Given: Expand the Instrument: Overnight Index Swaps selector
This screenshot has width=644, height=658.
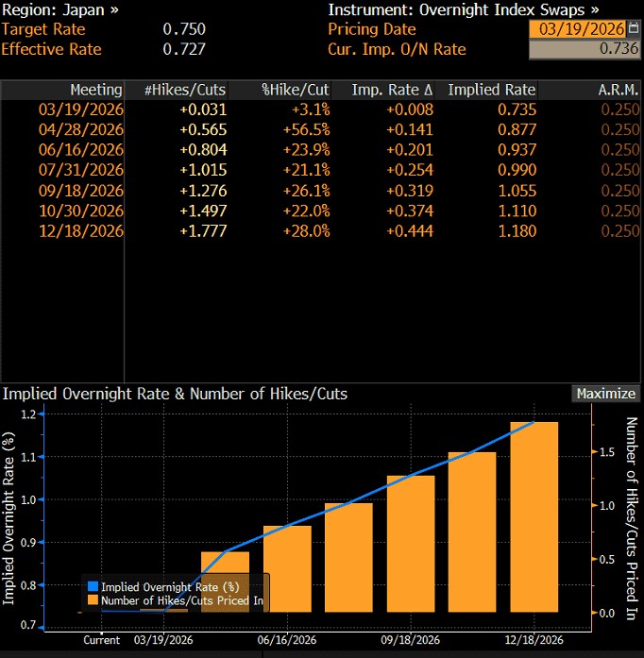Looking at the screenshot, I should point(464,9).
